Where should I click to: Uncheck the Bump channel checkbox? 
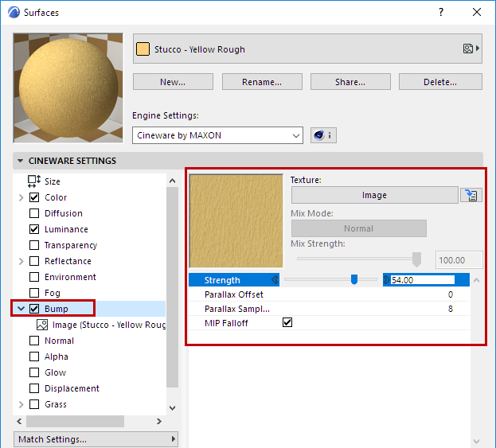click(34, 309)
